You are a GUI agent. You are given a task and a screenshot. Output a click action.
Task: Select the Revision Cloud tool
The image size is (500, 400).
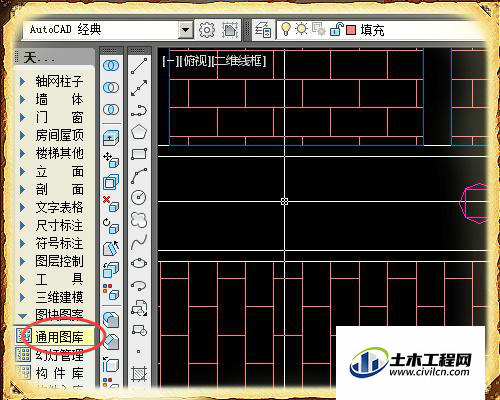(x=139, y=220)
